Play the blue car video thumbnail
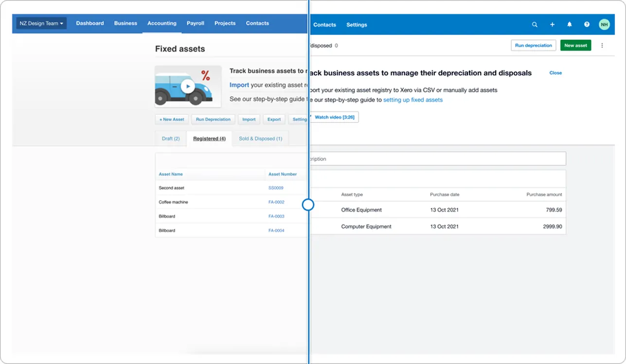This screenshot has width=626, height=364. click(x=187, y=87)
